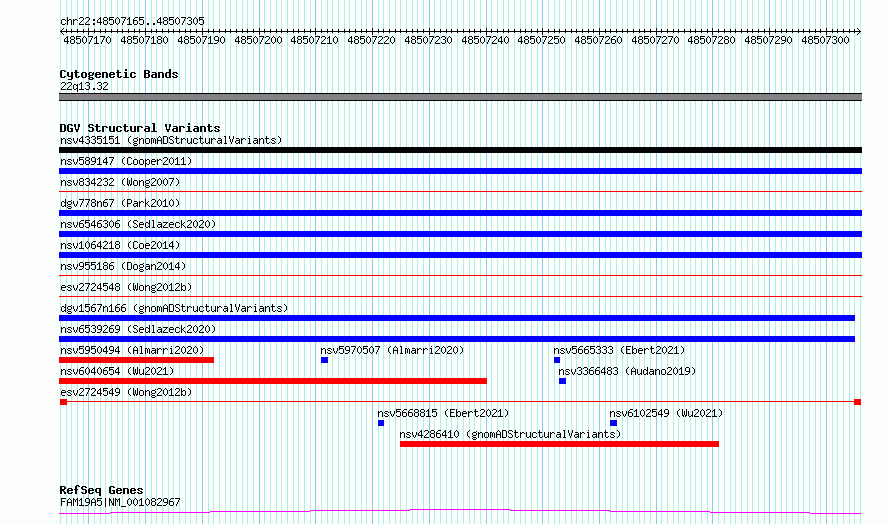Click the RefSeq Genes track heading
890x524 pixels.
click(x=101, y=490)
